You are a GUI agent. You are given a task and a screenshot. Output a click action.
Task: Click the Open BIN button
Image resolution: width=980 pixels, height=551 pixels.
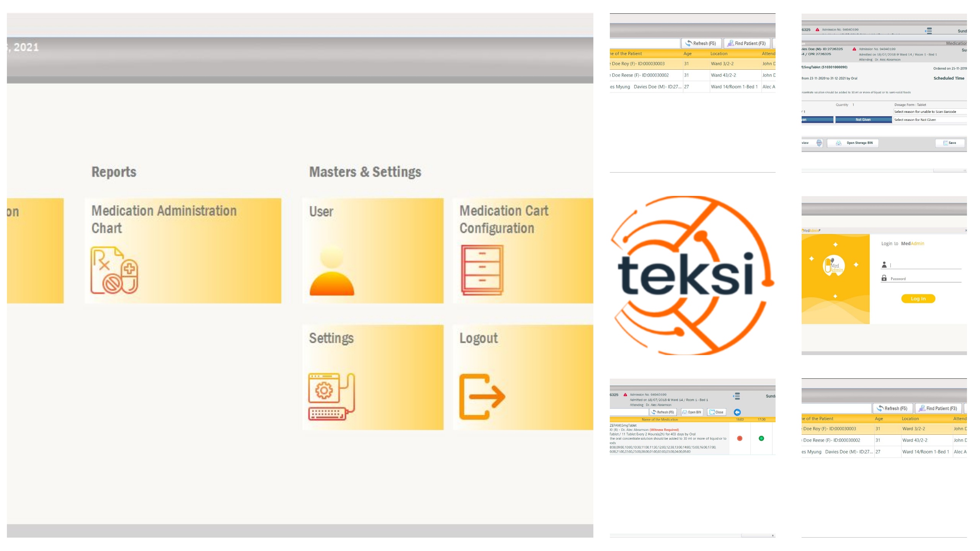coord(692,412)
